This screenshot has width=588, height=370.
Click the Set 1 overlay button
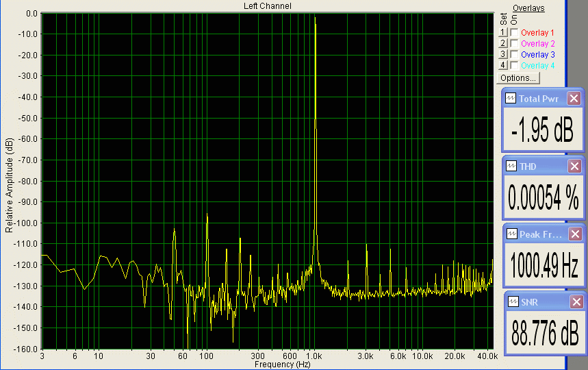point(503,32)
